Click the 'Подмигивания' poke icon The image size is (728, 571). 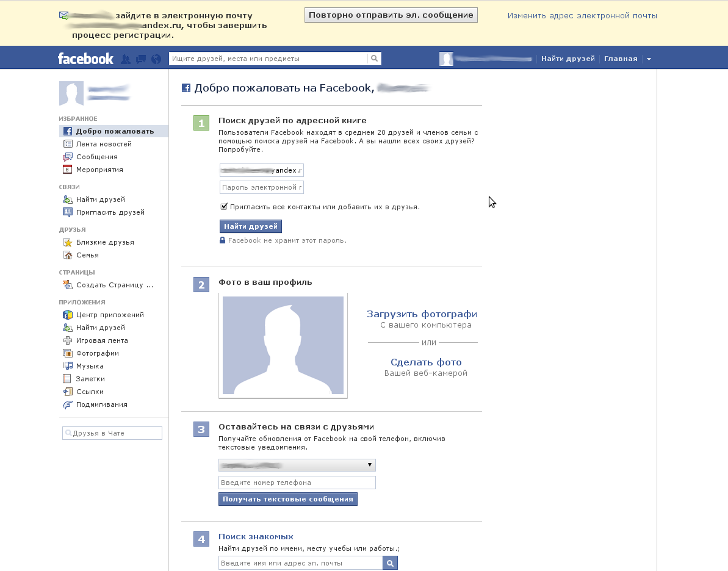tap(68, 405)
